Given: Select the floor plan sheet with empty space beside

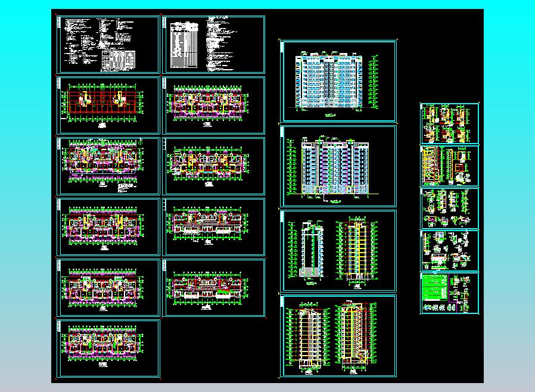Looking at the screenshot, I should coord(108,349).
